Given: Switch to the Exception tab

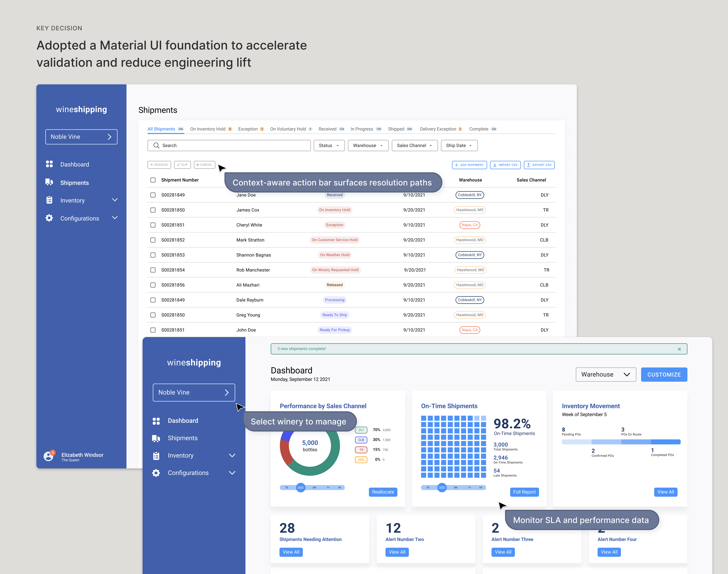Looking at the screenshot, I should 249,129.
